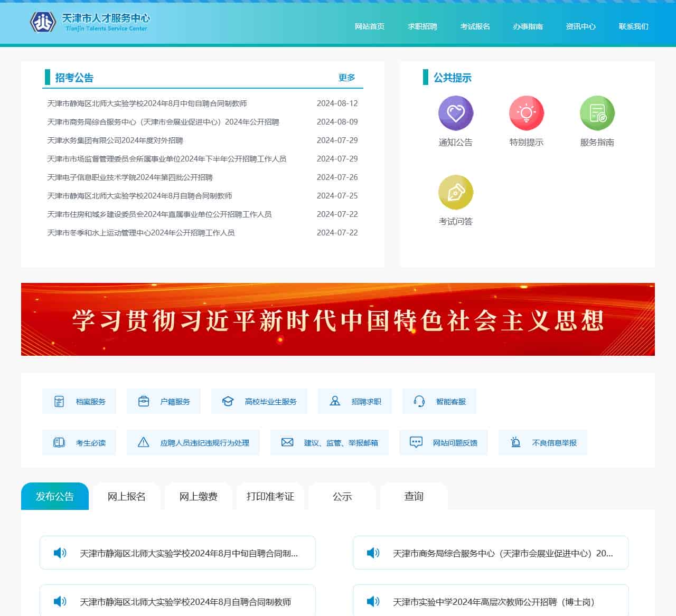Select the 高校毕业生服务 graduation cap icon
Viewport: 676px width, 616px height.
point(228,401)
